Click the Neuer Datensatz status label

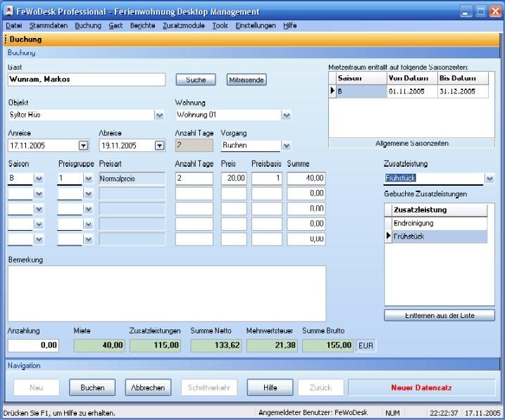tap(422, 388)
